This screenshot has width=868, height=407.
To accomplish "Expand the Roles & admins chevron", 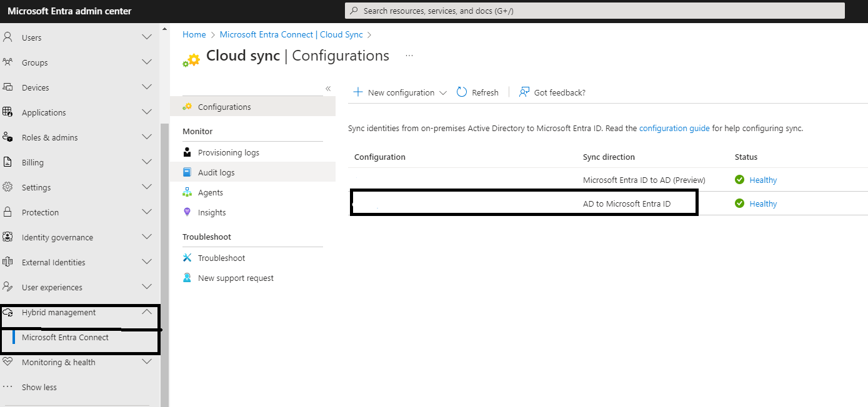I will coord(147,137).
